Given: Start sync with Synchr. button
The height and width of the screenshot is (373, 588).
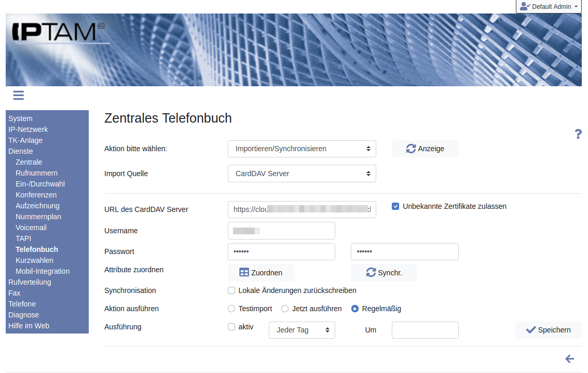Looking at the screenshot, I should coord(384,273).
